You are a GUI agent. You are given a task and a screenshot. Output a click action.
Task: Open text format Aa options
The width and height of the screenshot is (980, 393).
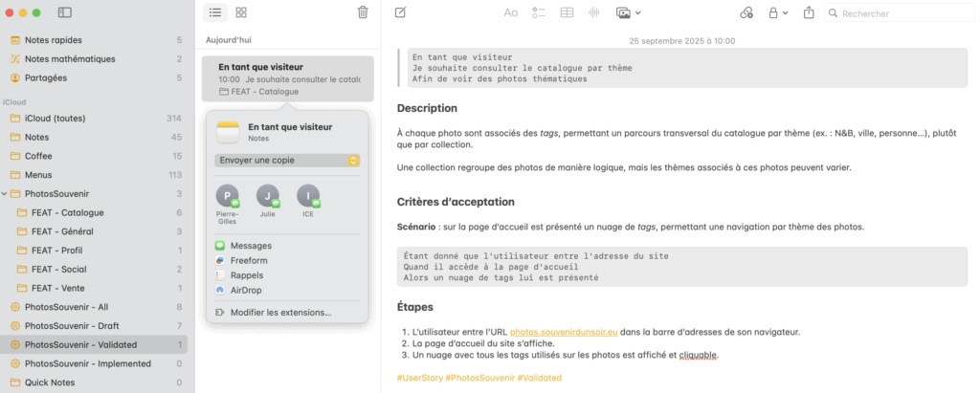coord(511,13)
